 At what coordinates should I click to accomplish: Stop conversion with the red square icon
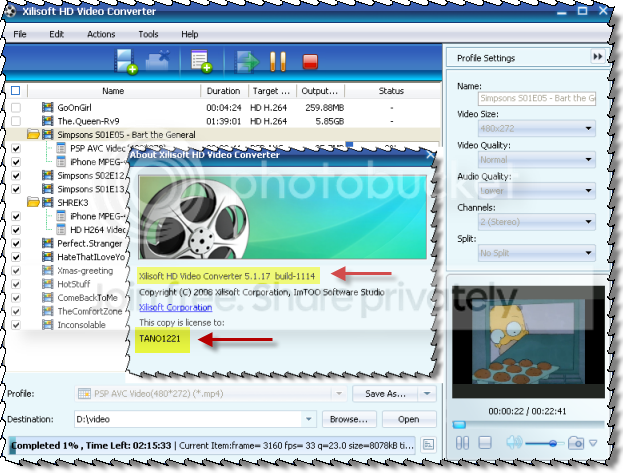pyautogui.click(x=310, y=62)
